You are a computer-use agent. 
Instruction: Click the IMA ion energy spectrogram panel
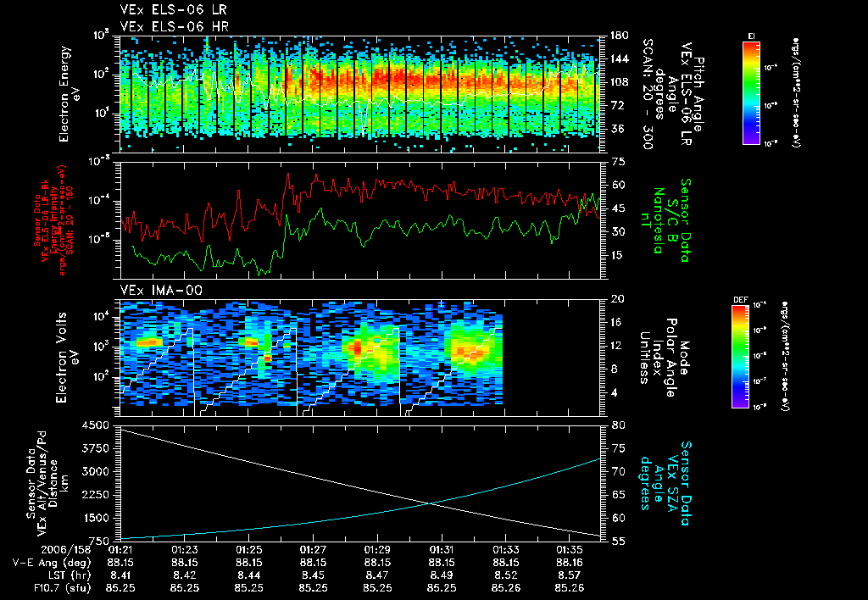coord(359,358)
